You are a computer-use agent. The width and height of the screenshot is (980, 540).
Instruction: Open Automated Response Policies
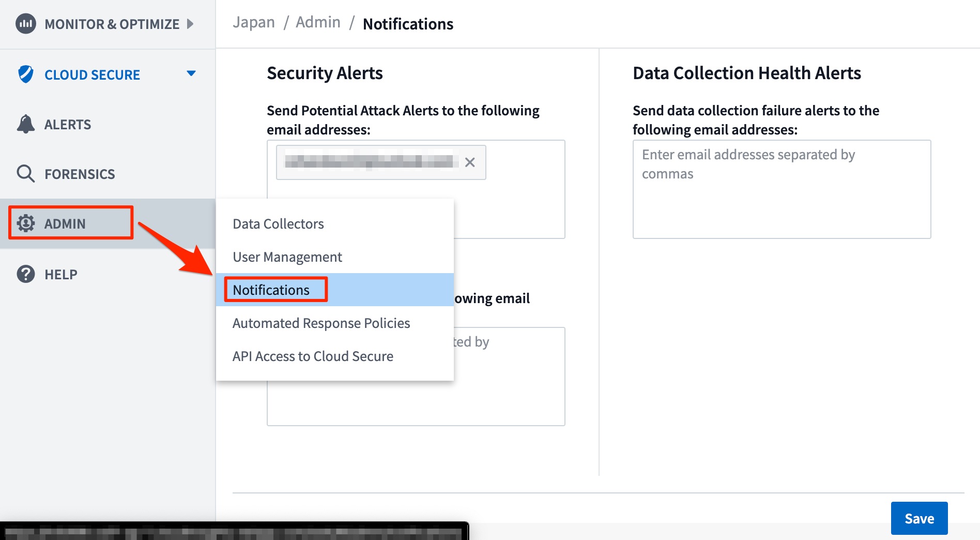point(321,323)
